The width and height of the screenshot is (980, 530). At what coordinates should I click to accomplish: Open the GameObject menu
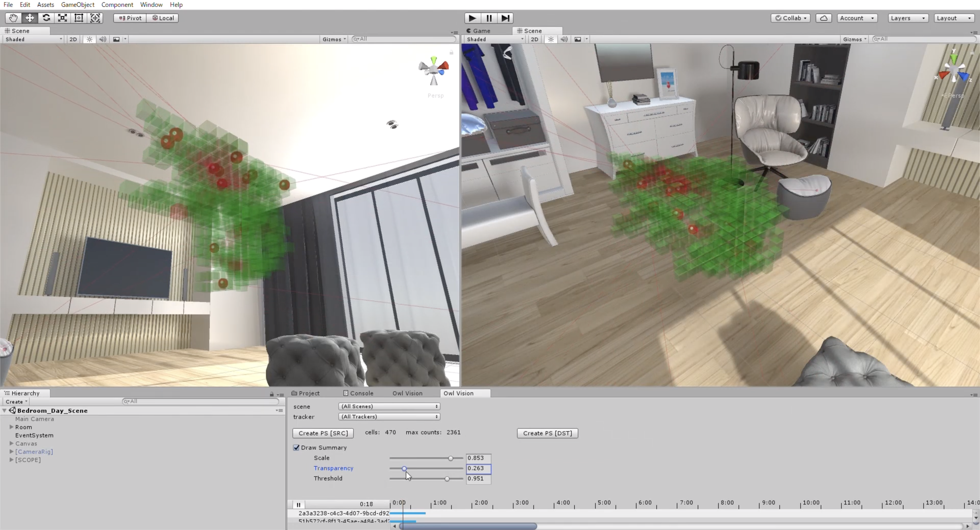[x=78, y=4]
